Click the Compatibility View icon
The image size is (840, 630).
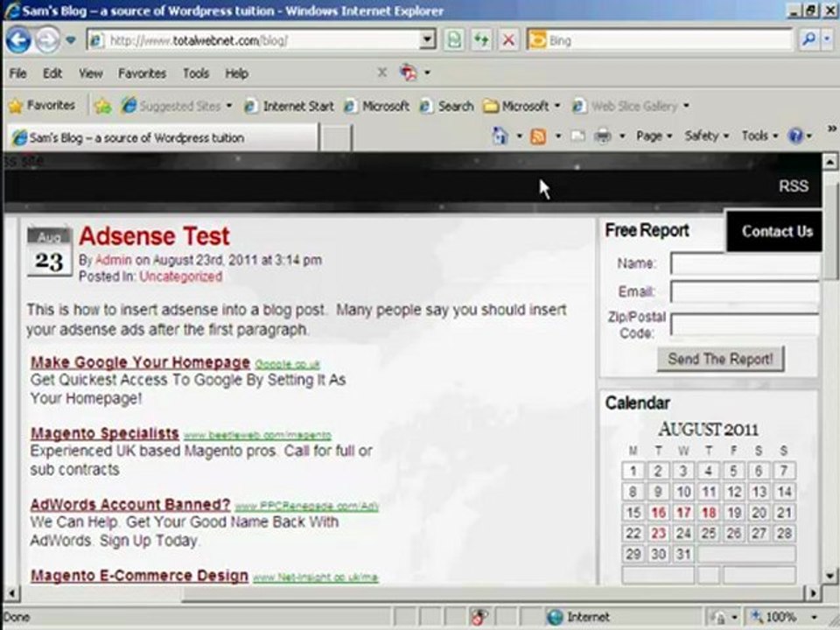454,40
